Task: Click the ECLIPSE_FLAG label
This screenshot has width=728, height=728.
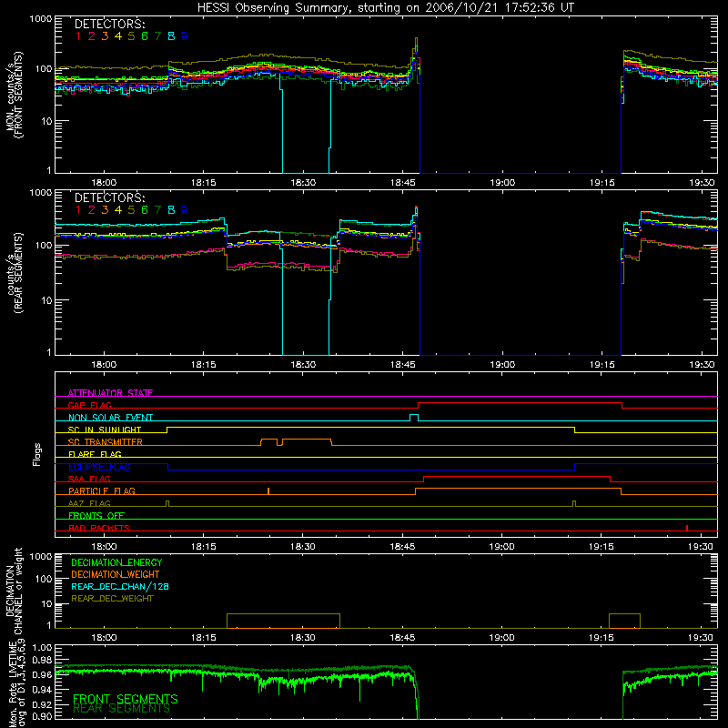Action: pyautogui.click(x=100, y=467)
